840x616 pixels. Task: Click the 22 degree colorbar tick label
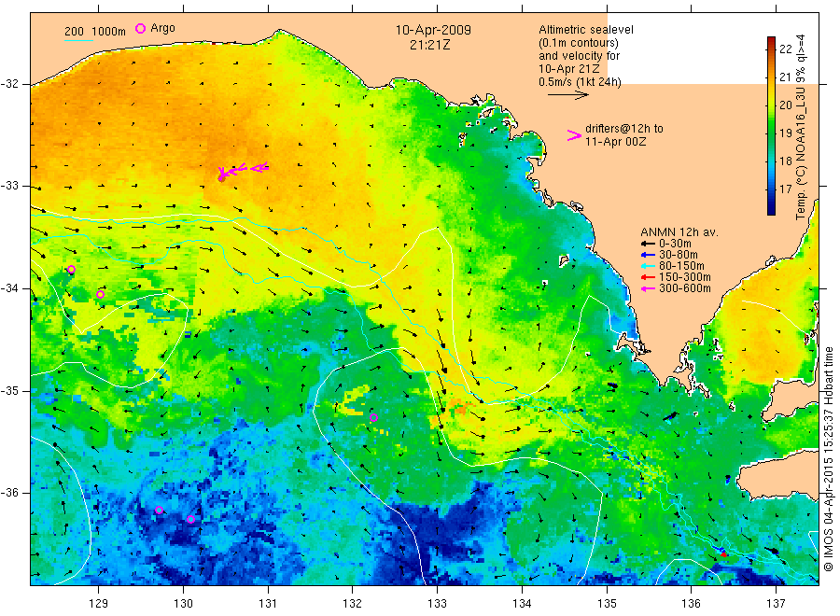(785, 49)
